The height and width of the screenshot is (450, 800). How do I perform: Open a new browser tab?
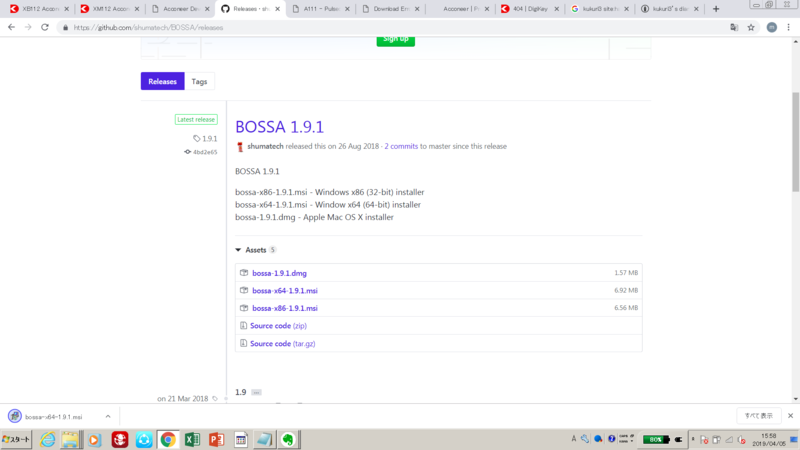[716, 9]
